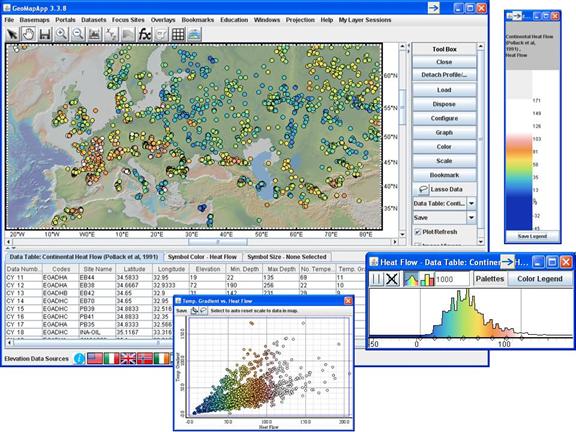Activate the hand pan tool
576x432 pixels.
point(28,35)
